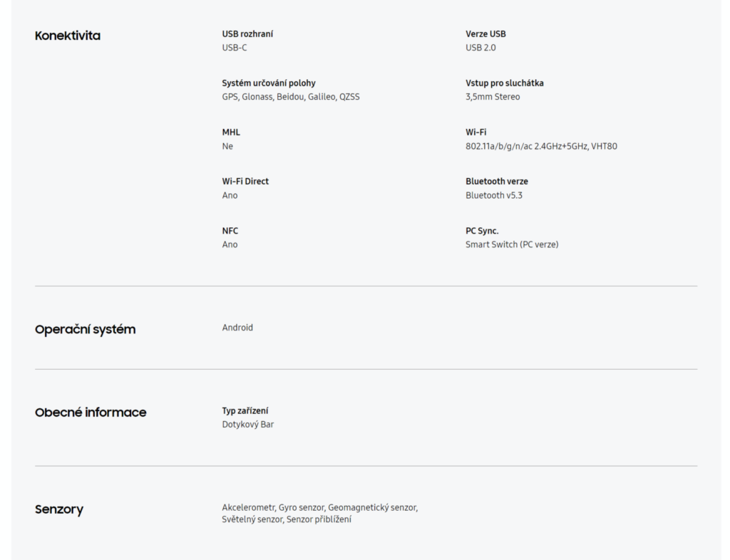Select the USB rozhraní label

247,34
